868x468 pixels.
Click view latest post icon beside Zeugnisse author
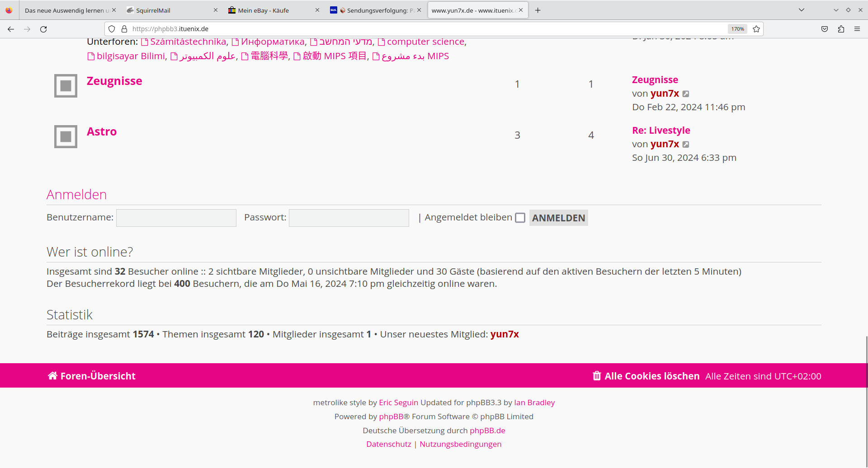[686, 94]
